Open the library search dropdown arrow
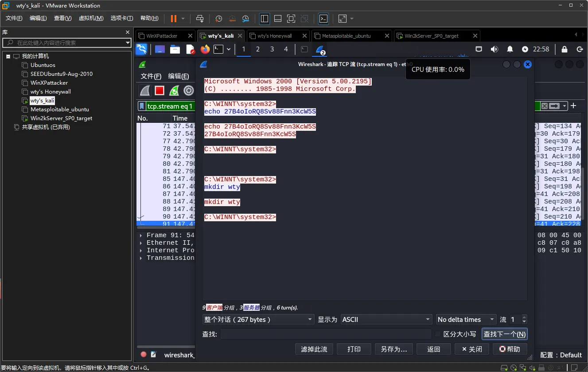 128,43
